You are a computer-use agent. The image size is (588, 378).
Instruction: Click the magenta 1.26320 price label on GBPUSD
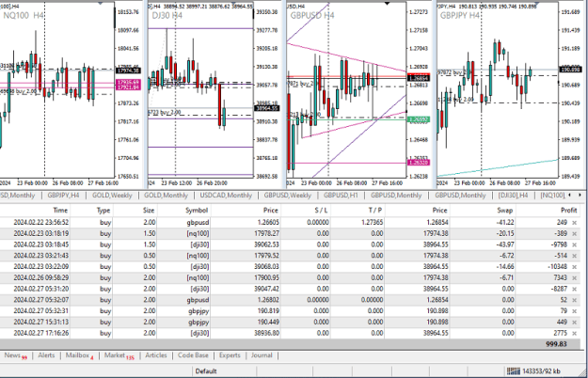pyautogui.click(x=419, y=163)
